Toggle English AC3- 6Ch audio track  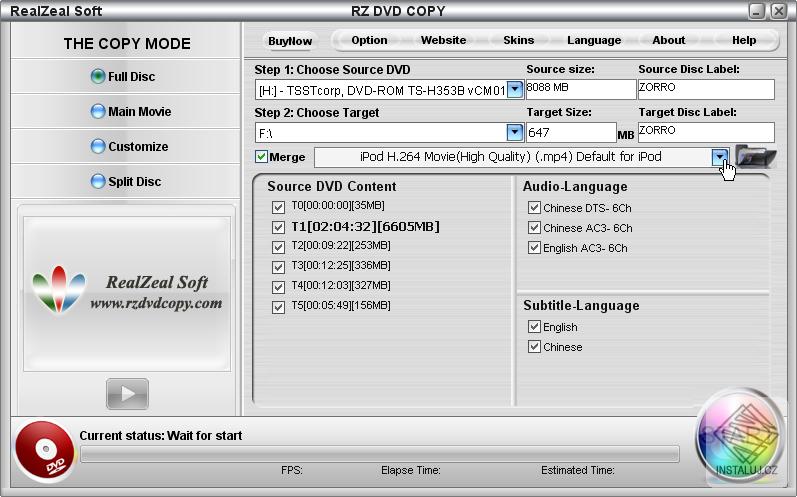(x=534, y=247)
